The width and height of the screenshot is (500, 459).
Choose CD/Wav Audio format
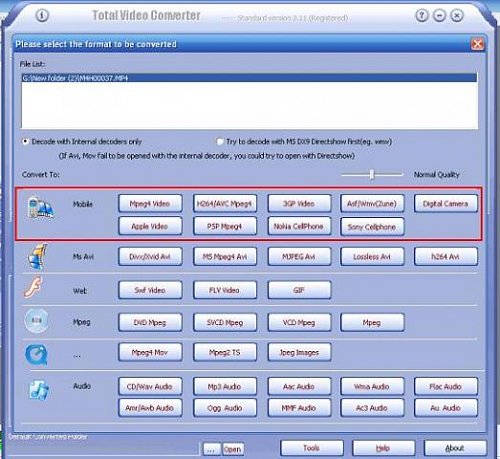click(x=150, y=387)
